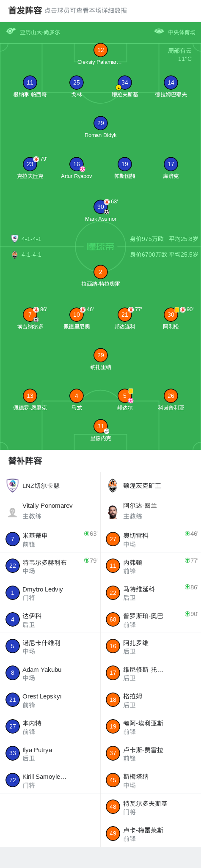
Task: Select orange player 2 拉西纳-特拉奥雷
Action: [x=100, y=272]
